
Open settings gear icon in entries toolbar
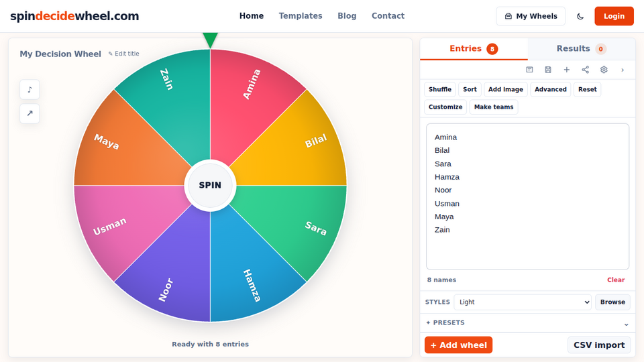point(604,70)
